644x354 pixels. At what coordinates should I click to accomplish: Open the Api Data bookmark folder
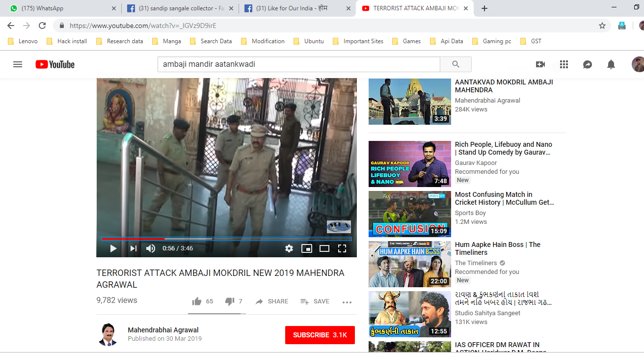(446, 41)
